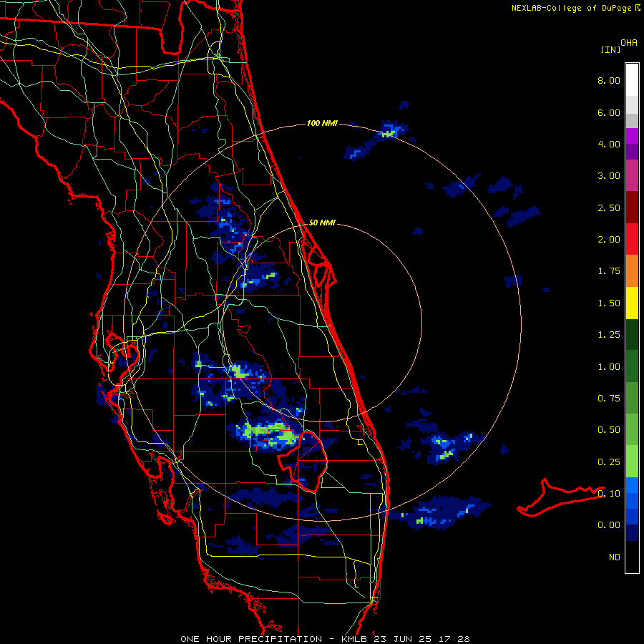The width and height of the screenshot is (644, 644).
Task: Click the 1.50 legend value
Action: (x=609, y=303)
